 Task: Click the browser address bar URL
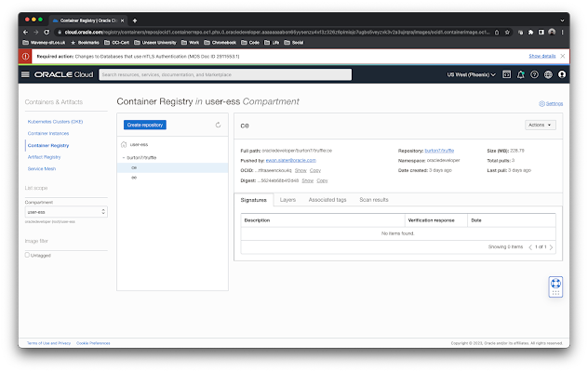276,33
